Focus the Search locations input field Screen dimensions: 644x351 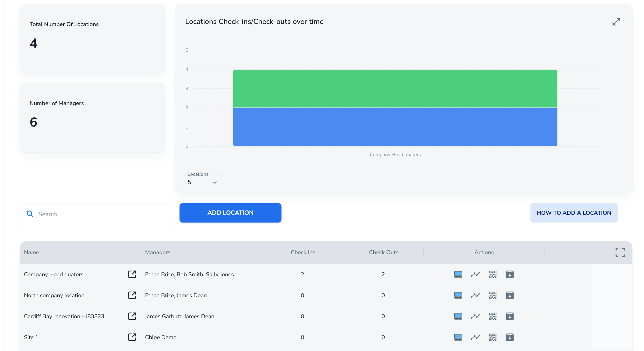(102, 214)
